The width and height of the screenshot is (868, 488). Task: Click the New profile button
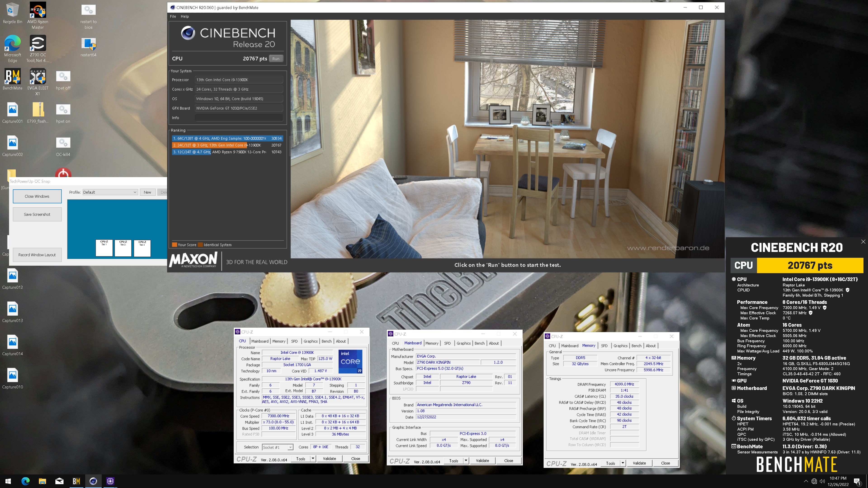click(x=148, y=192)
